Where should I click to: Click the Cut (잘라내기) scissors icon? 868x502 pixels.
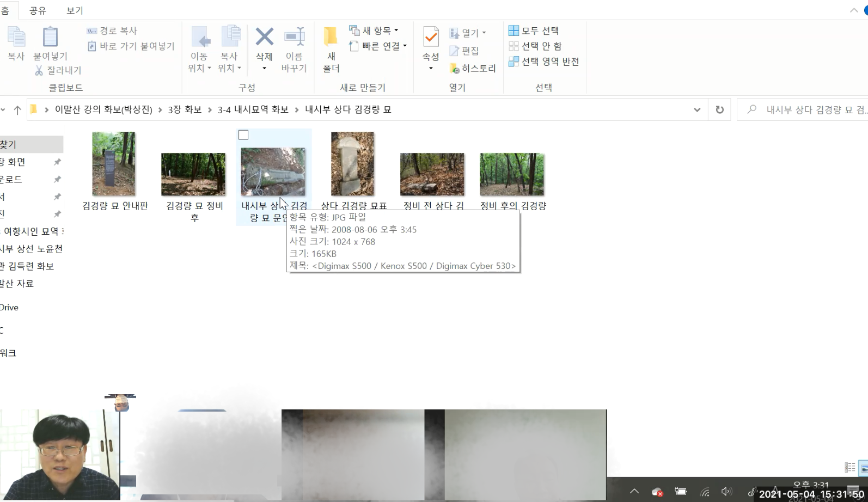[39, 70]
